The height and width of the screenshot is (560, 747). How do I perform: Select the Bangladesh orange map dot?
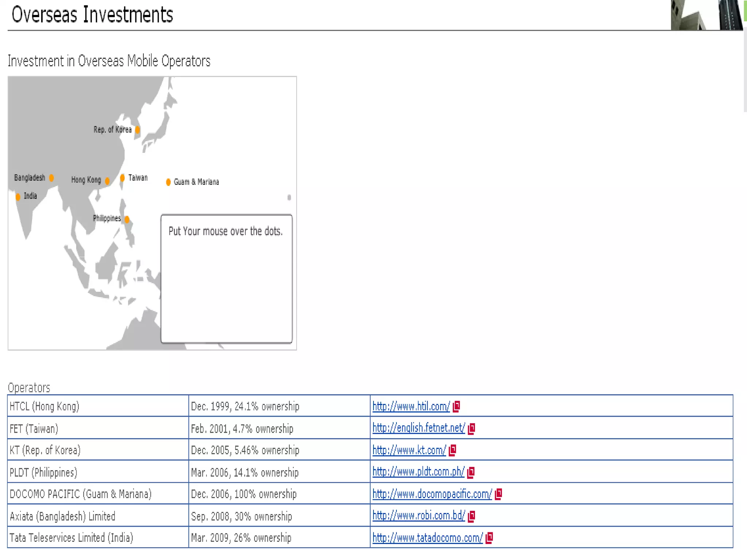[x=51, y=178]
